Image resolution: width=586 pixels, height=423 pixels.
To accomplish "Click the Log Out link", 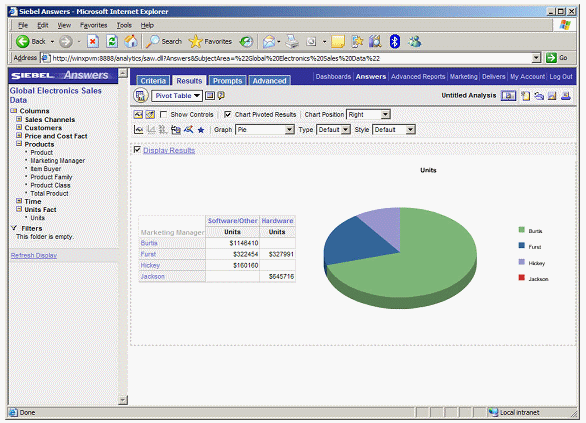I will pos(561,76).
